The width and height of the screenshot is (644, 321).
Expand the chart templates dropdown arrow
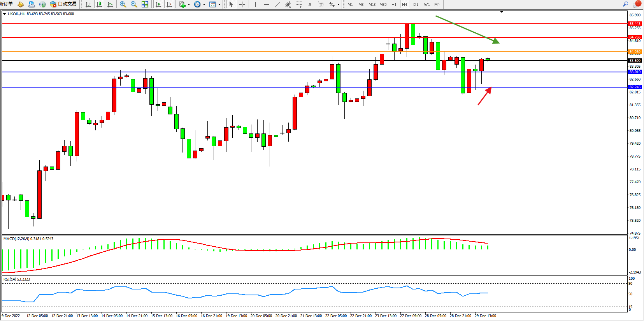coord(219,5)
